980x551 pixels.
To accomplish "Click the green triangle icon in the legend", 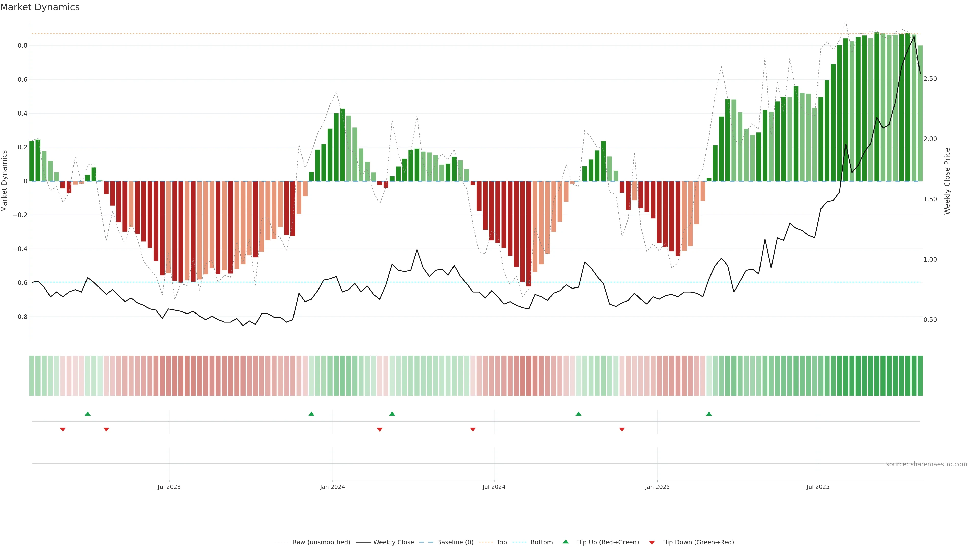I will coord(566,542).
